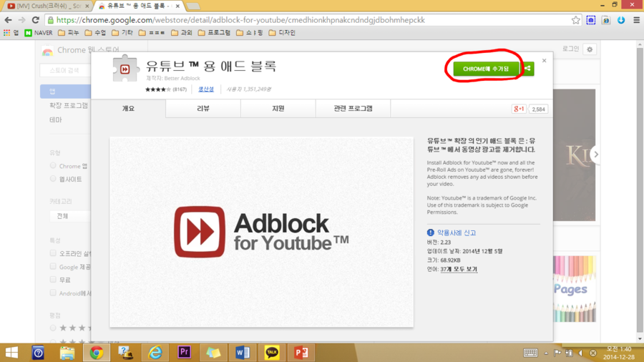Screen dimensions: 644x362
Task: Select 테마 in the sidebar
Action: pyautogui.click(x=55, y=120)
